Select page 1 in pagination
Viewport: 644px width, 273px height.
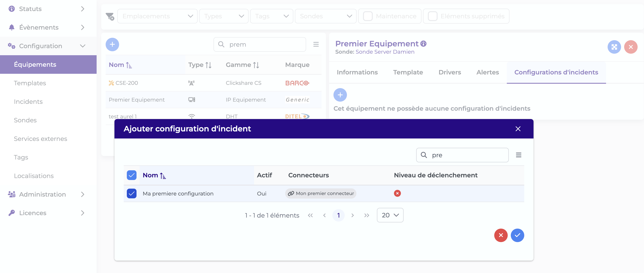(338, 215)
